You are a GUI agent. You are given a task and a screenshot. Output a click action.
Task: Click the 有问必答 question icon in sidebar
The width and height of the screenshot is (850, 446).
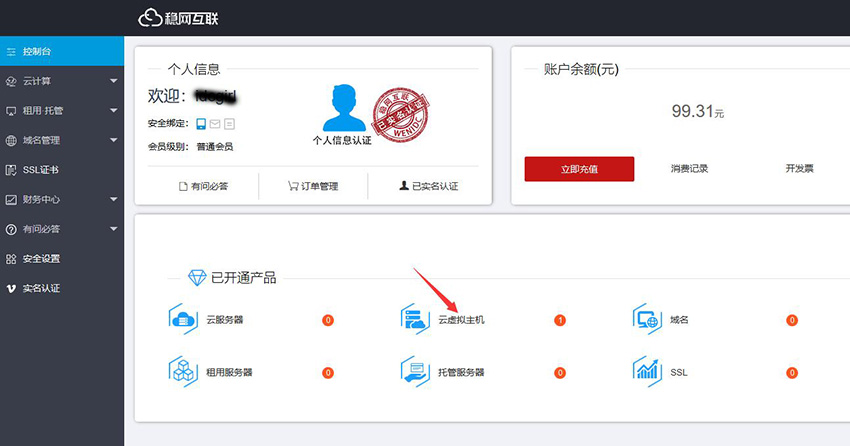(x=11, y=229)
